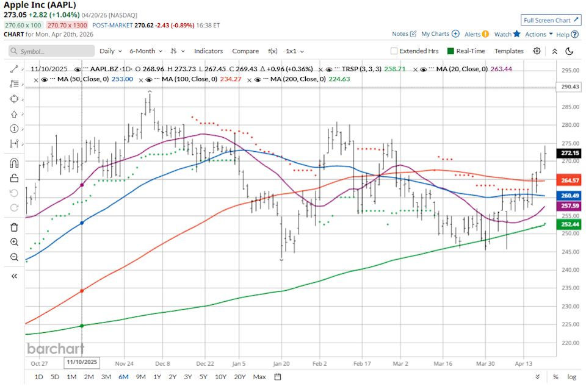Click the Symbol search field
The height and width of the screenshot is (392, 586).
pyautogui.click(x=49, y=51)
